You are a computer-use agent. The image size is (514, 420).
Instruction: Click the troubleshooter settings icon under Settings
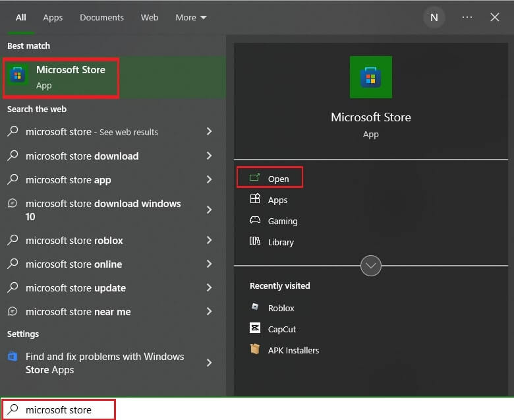point(13,357)
